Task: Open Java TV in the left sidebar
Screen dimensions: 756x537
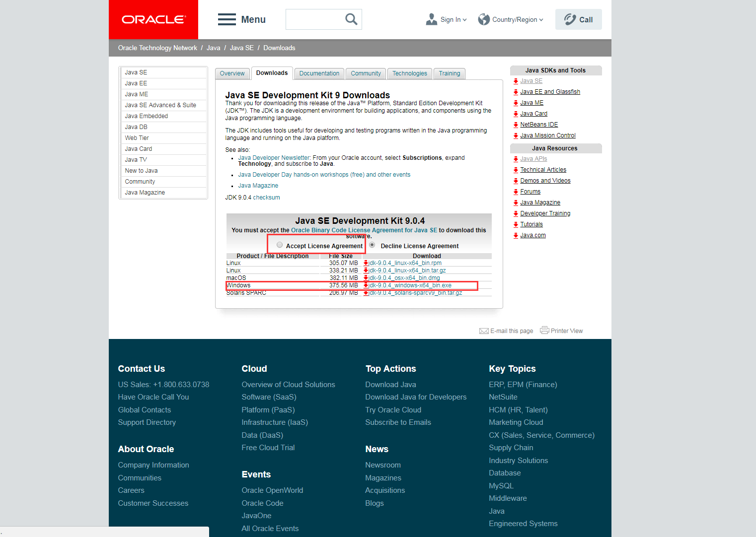Action: (136, 160)
